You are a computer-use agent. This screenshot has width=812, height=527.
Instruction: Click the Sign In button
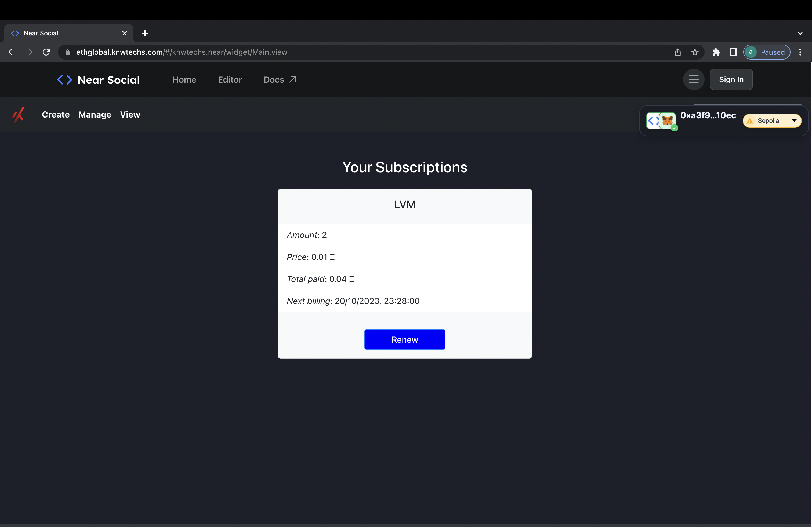731,79
